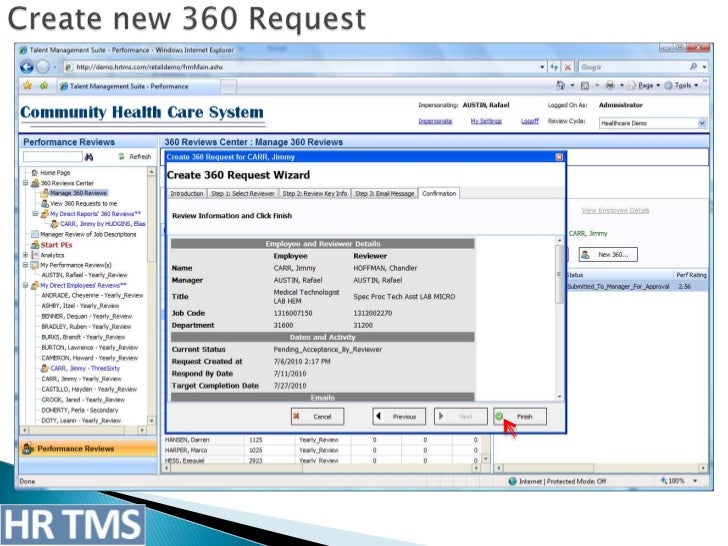
Task: Collapse My Performance Review(s) node
Action: click(26, 265)
